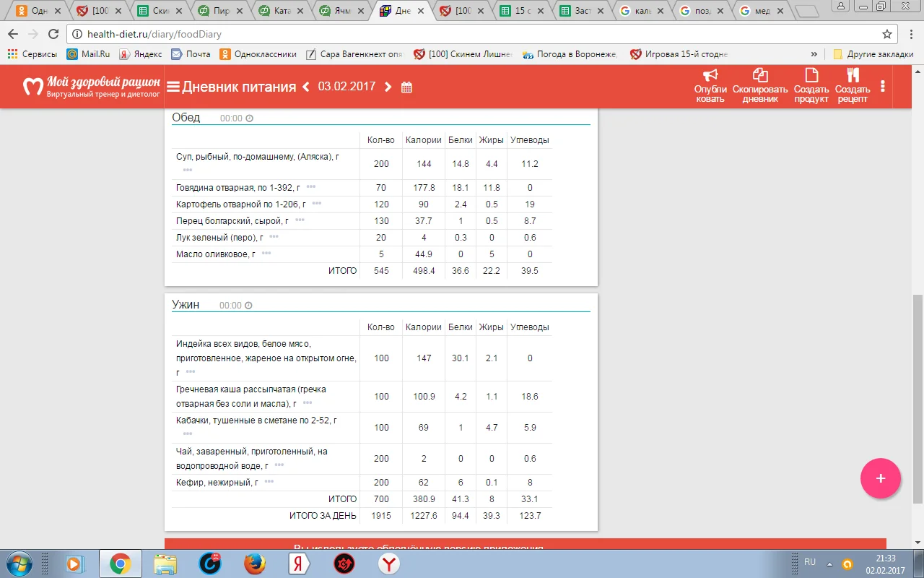Go to the next diary date
Screen dimensions: 924x578
388,87
